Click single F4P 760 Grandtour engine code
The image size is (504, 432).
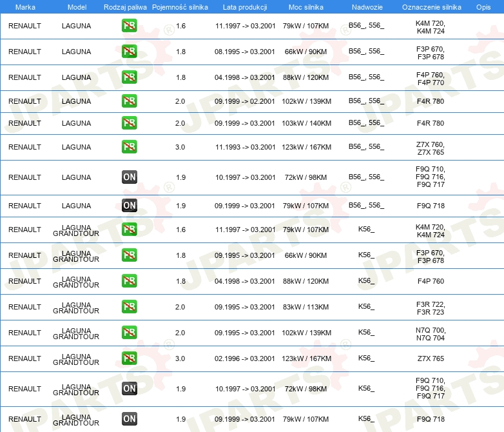(431, 281)
